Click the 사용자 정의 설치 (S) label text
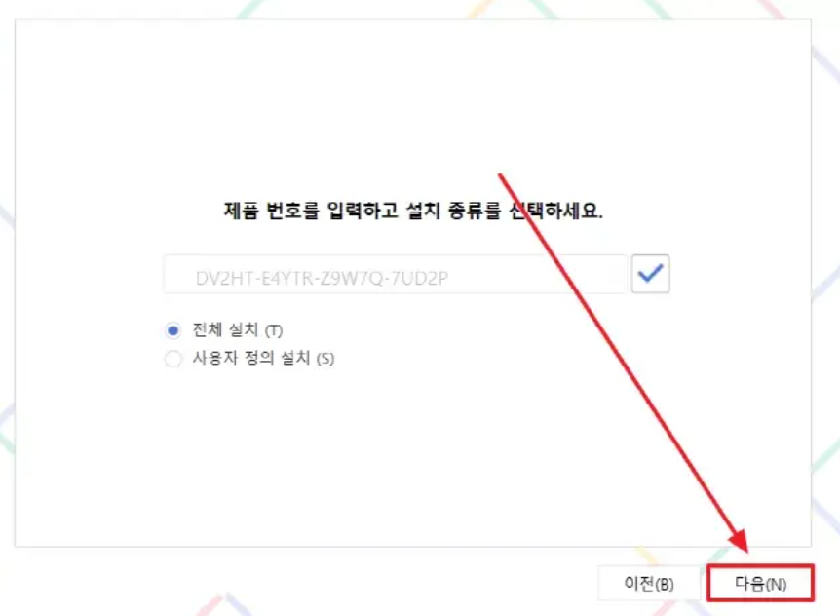This screenshot has width=840, height=616. pyautogui.click(x=263, y=358)
